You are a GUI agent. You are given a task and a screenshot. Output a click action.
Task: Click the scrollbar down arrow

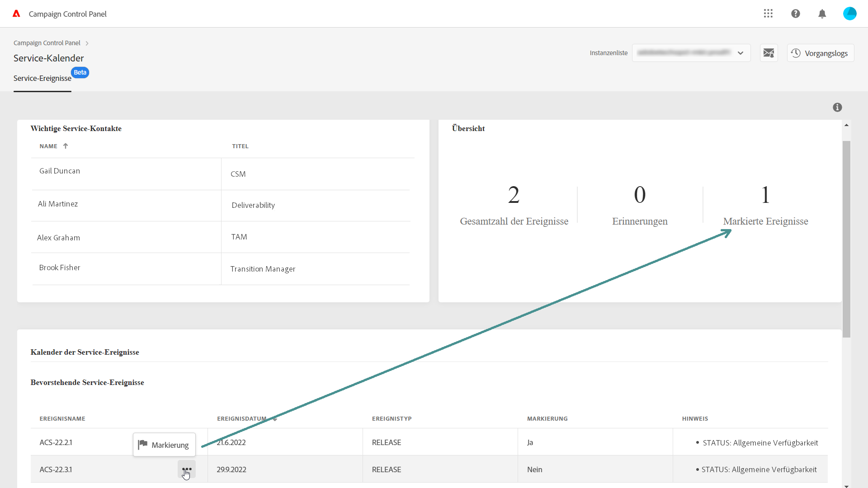pyautogui.click(x=846, y=486)
